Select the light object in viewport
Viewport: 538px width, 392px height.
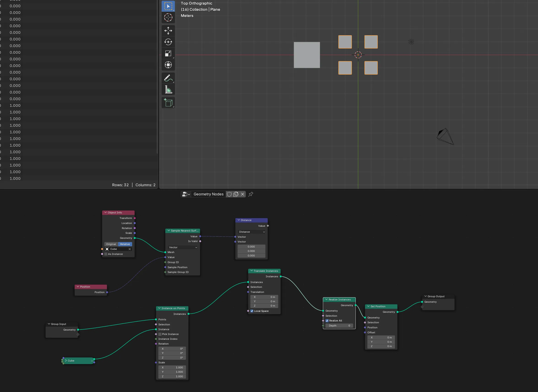point(411,42)
